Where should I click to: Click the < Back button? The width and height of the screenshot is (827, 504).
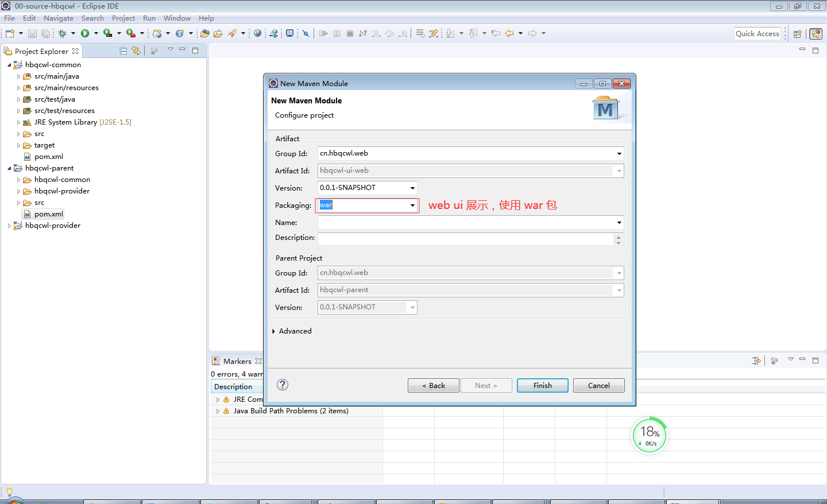tap(434, 385)
